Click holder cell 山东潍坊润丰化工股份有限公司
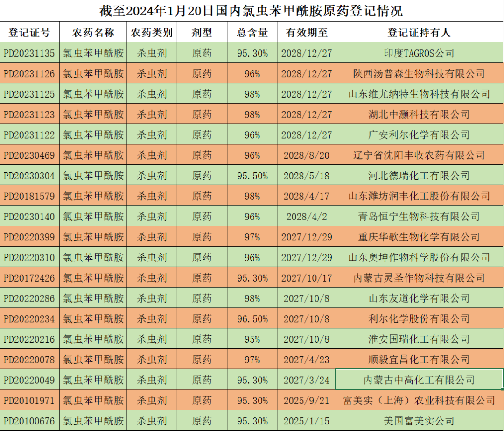The height and width of the screenshot is (431, 504). click(419, 196)
